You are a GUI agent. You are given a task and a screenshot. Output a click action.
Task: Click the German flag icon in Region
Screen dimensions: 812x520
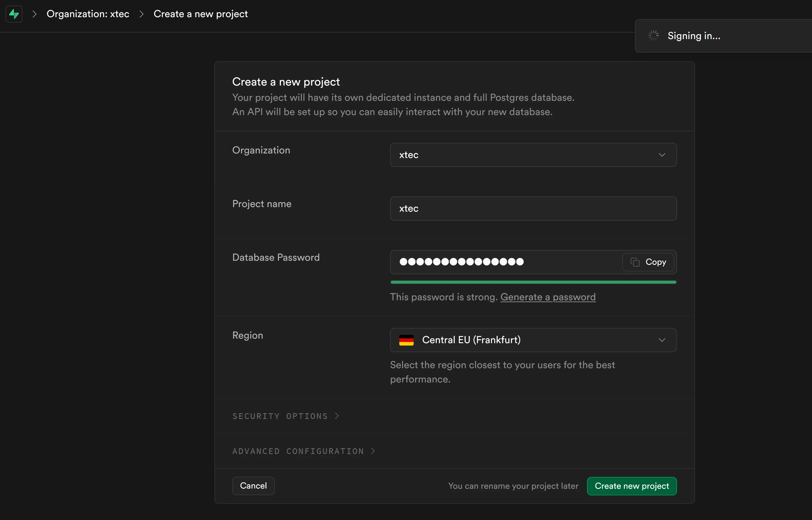click(x=406, y=340)
